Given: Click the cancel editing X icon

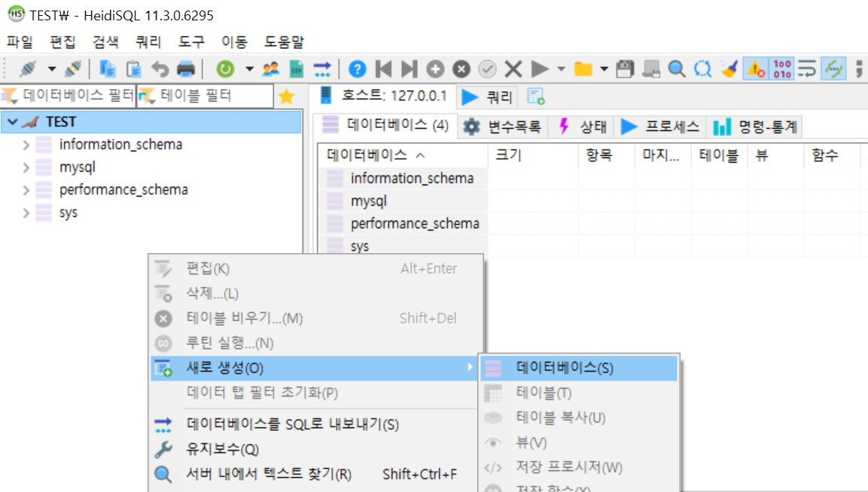Looking at the screenshot, I should [513, 69].
